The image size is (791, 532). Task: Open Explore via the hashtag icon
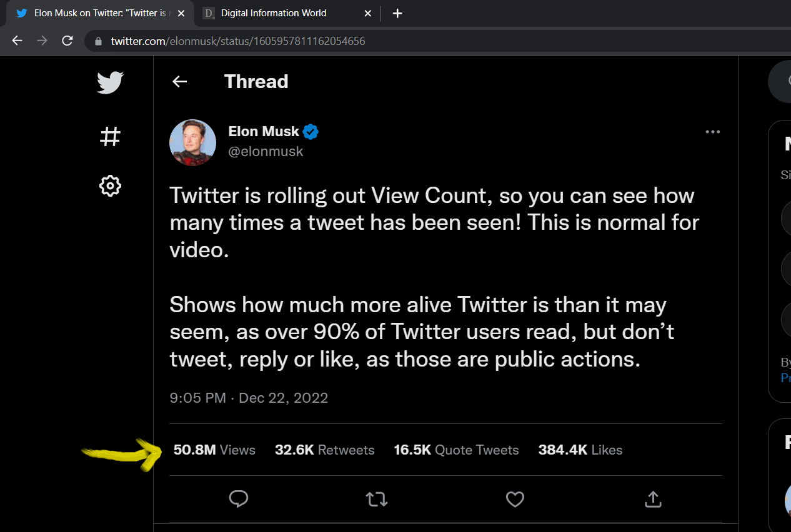pos(110,136)
